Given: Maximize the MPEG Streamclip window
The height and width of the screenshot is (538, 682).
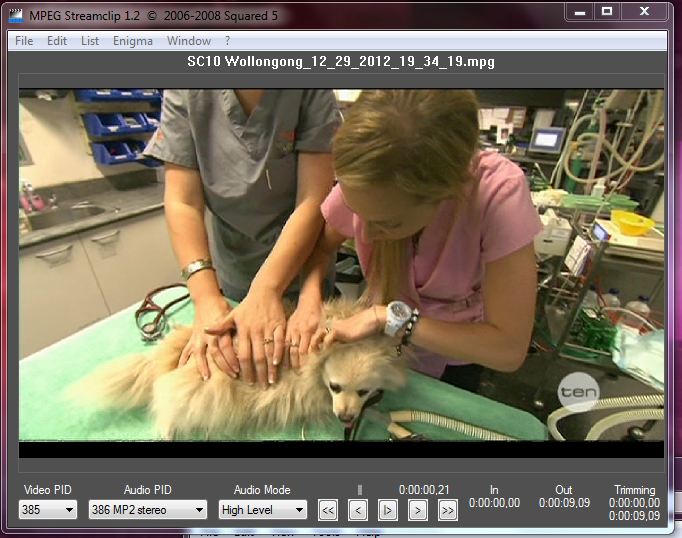Looking at the screenshot, I should click(607, 12).
